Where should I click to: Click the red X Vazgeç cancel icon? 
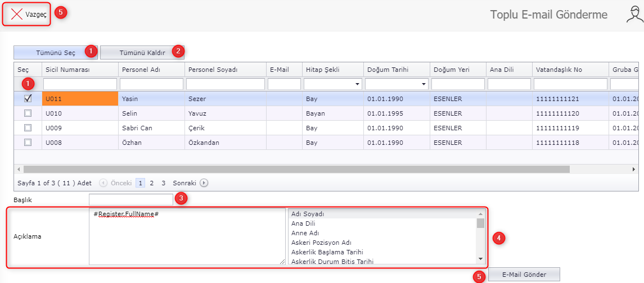point(17,15)
